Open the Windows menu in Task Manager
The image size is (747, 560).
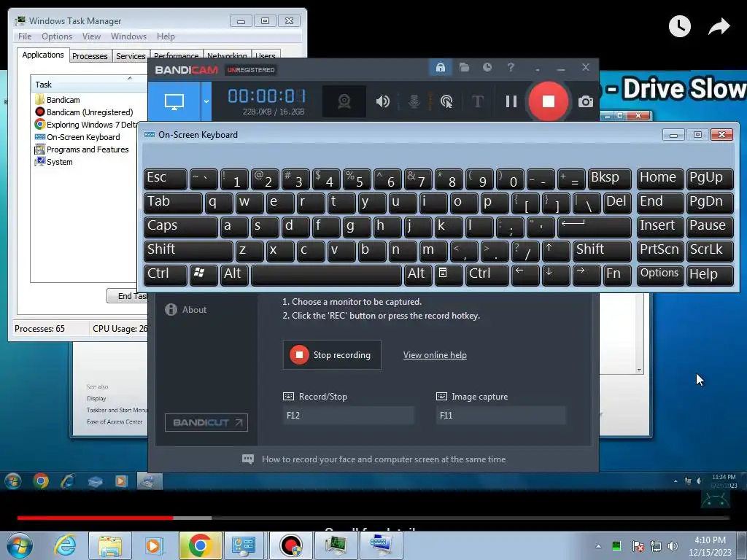pyautogui.click(x=128, y=36)
